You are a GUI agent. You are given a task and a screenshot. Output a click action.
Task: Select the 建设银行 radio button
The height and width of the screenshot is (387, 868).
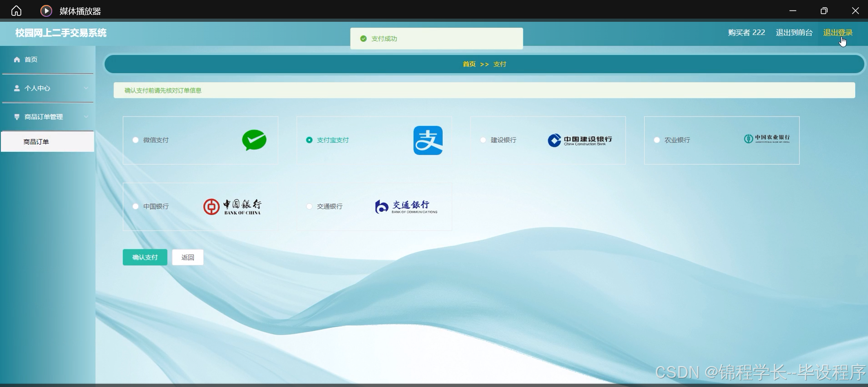(483, 140)
